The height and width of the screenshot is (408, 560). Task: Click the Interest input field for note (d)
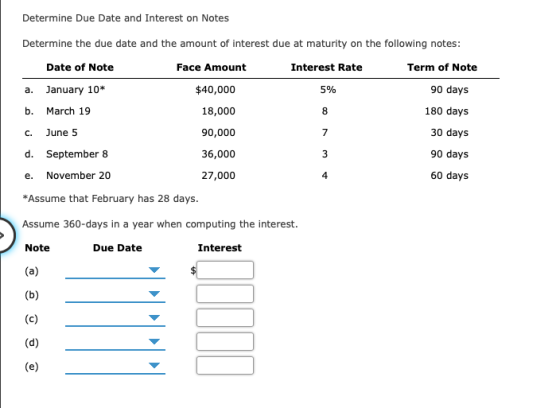225,342
